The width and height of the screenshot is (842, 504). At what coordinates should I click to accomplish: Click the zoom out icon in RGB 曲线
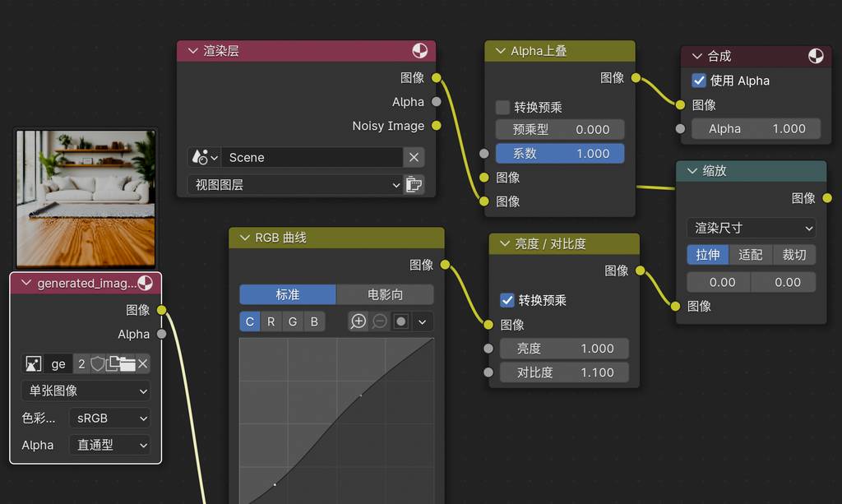click(x=379, y=321)
